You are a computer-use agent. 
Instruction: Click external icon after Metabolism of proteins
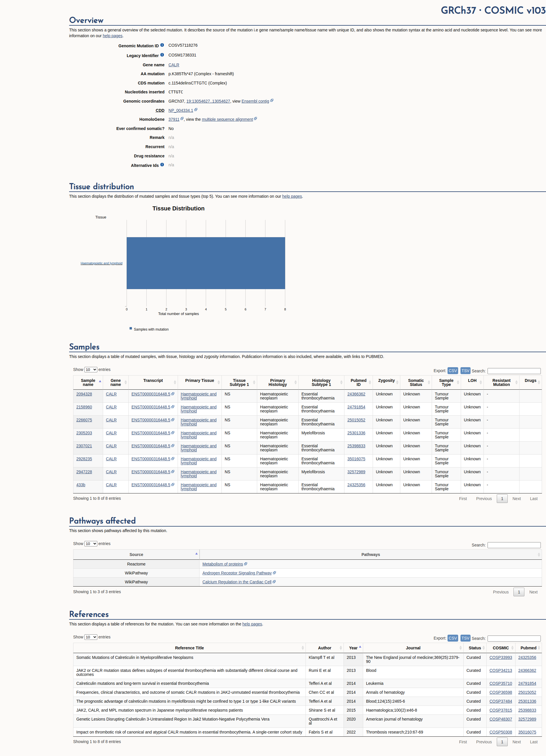click(x=246, y=564)
